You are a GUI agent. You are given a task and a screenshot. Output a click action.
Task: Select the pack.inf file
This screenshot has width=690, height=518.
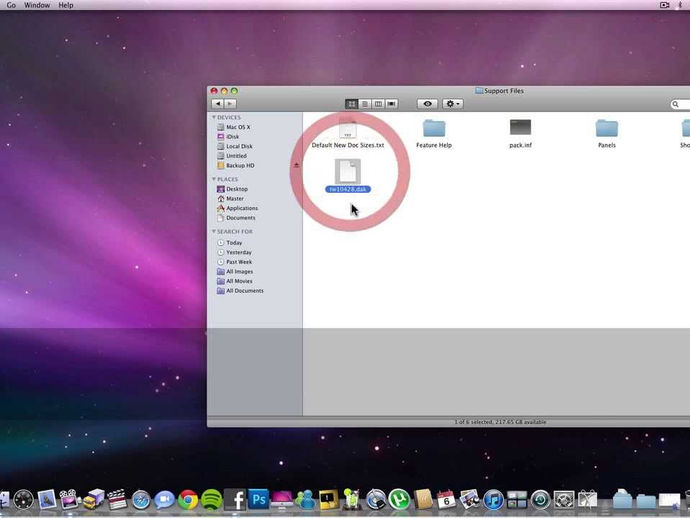[x=521, y=133]
